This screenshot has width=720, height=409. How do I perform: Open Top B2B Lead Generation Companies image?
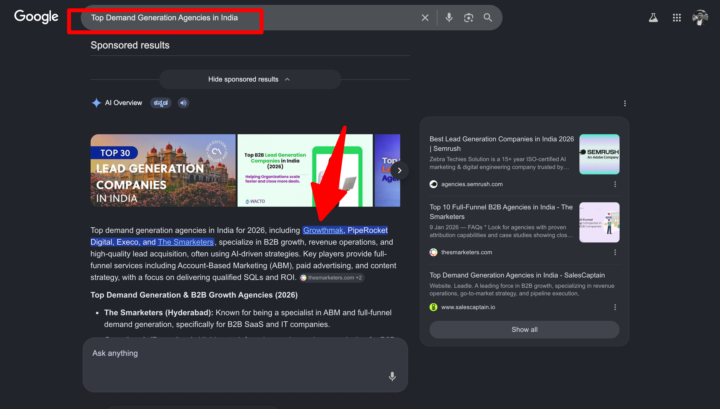pos(305,170)
